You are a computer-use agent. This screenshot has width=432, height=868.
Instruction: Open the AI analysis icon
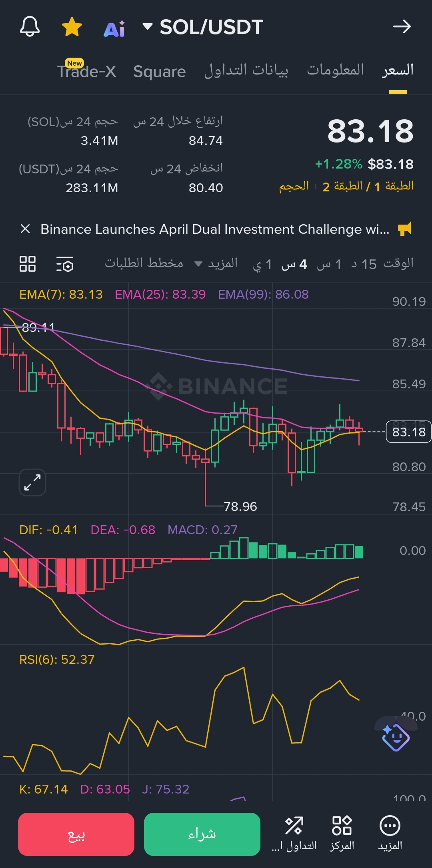114,28
